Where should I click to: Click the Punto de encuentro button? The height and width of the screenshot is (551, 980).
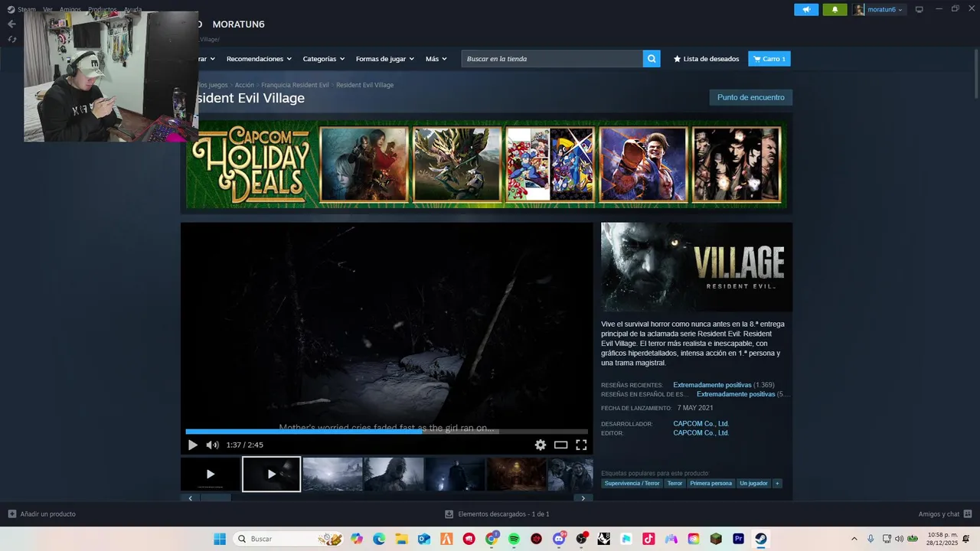point(751,97)
